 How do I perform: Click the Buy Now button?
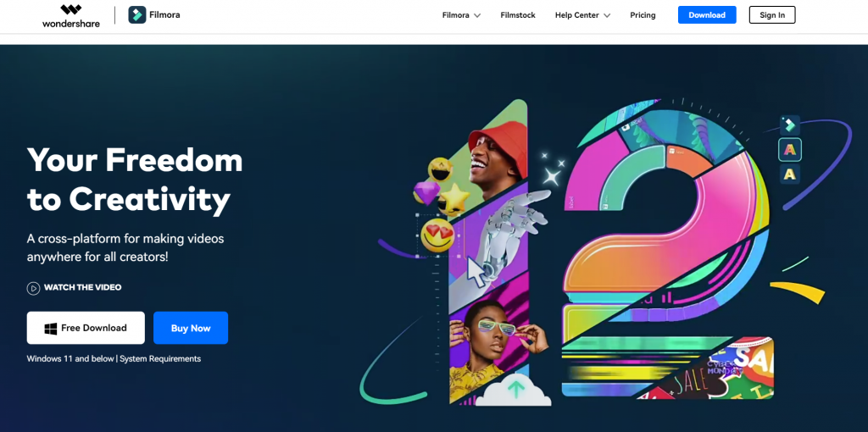point(191,328)
